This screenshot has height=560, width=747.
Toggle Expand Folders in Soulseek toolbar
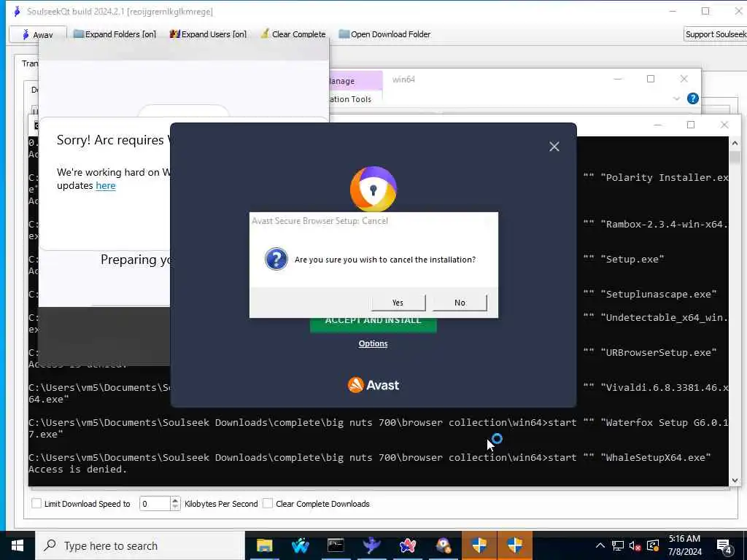(x=115, y=34)
